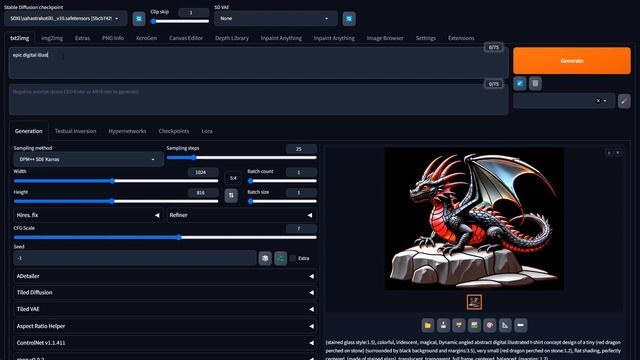
Task: Open the Settings tab
Action: (x=426, y=38)
